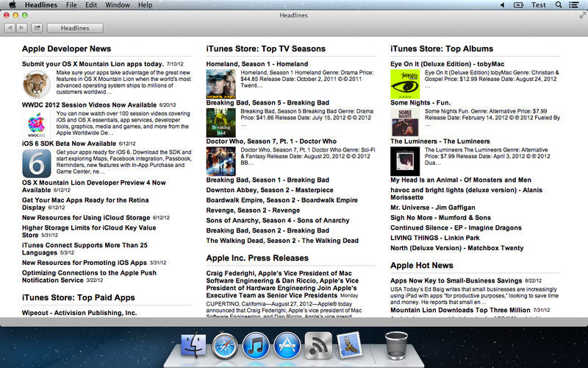Image resolution: width=588 pixels, height=368 pixels.
Task: Open 'Mountain Lion Downloads Top Three Million'
Action: [x=460, y=310]
